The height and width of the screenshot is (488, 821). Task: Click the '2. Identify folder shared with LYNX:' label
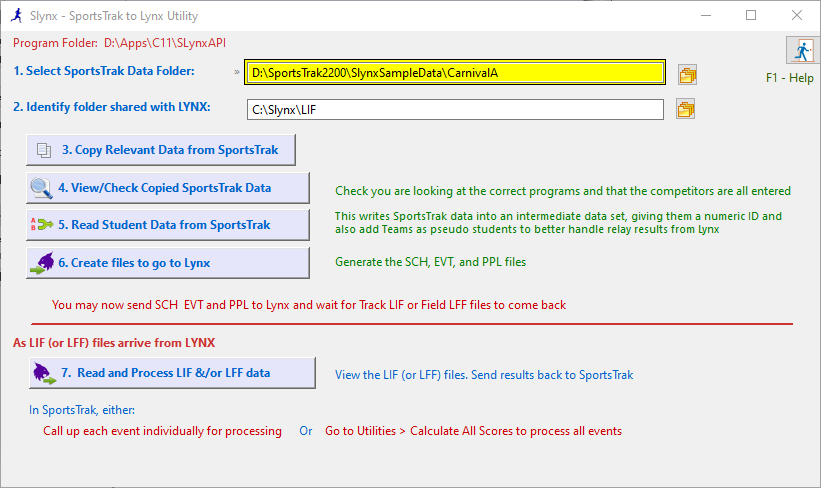click(112, 107)
